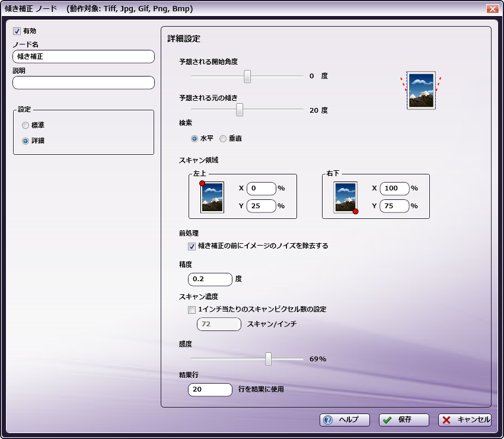The width and height of the screenshot is (504, 439).
Task: Disable noise removal before deskew checkbox
Action: [x=192, y=246]
